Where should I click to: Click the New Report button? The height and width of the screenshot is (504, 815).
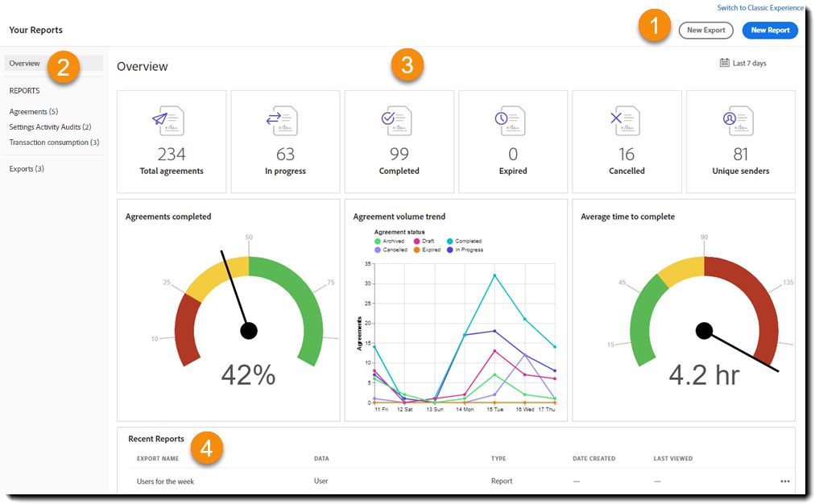(770, 30)
